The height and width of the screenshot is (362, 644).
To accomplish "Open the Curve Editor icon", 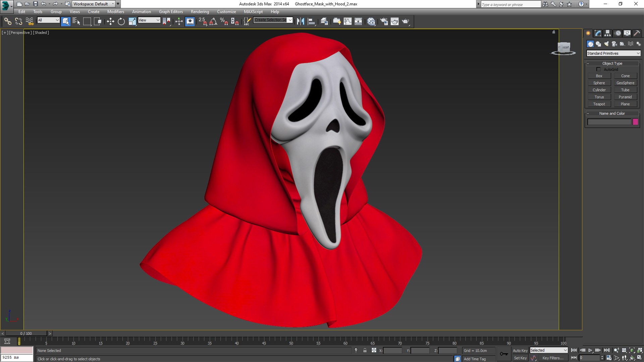I will tap(348, 21).
